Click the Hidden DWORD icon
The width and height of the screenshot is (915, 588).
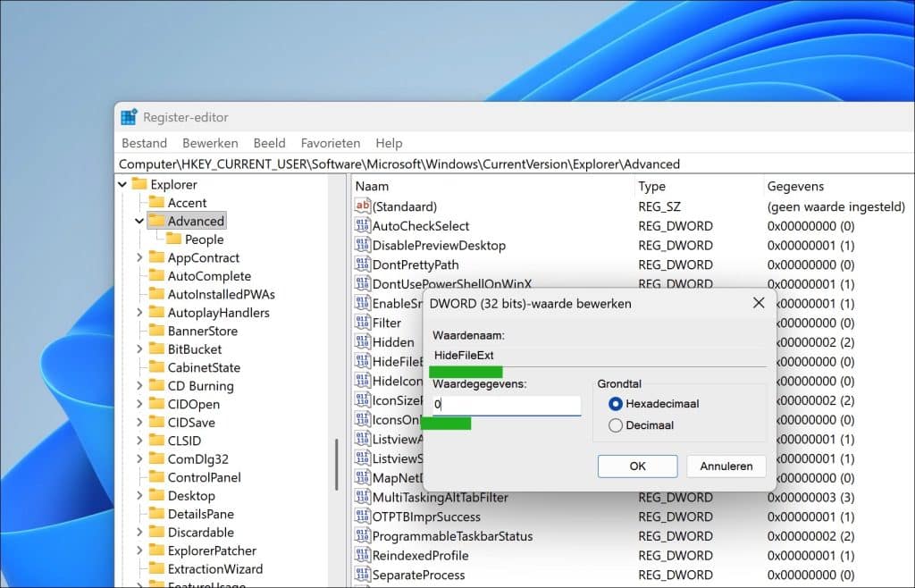pos(363,341)
